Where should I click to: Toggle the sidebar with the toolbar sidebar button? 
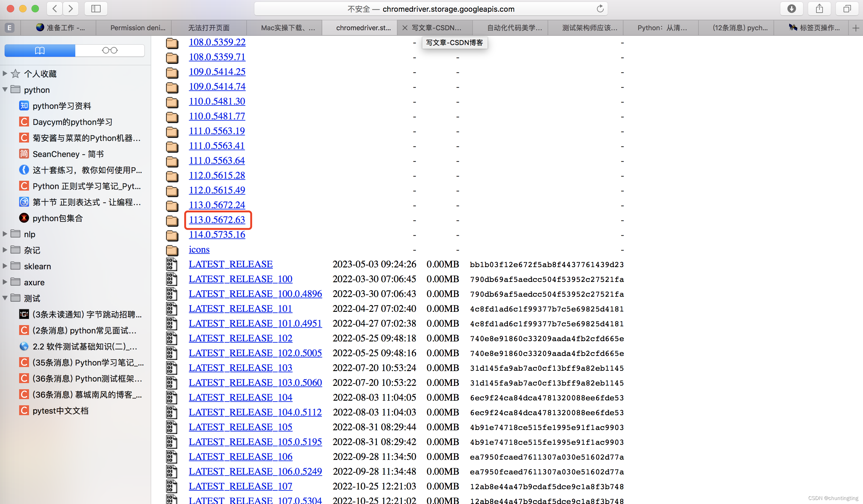pos(96,9)
